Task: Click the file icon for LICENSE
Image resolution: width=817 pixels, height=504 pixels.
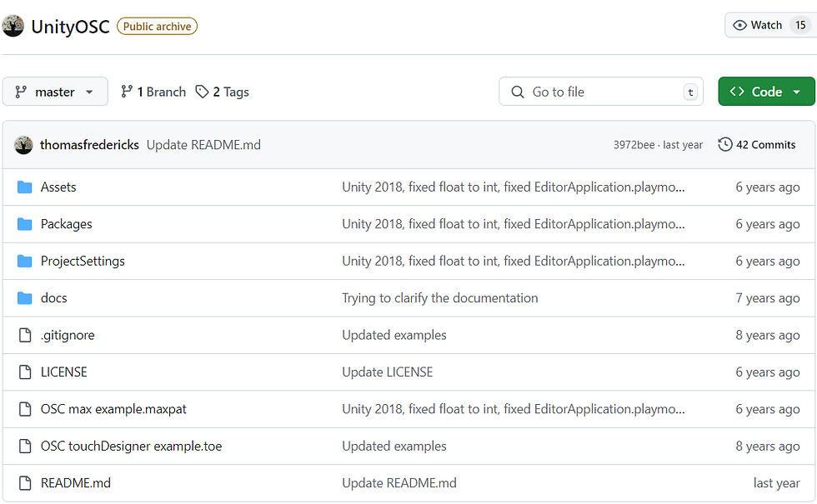Action: [24, 372]
